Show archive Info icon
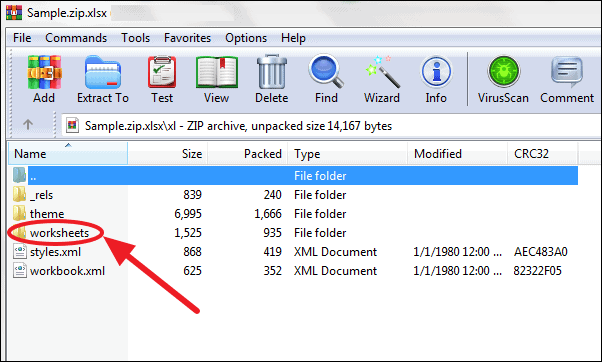This screenshot has width=602, height=362. (x=436, y=72)
